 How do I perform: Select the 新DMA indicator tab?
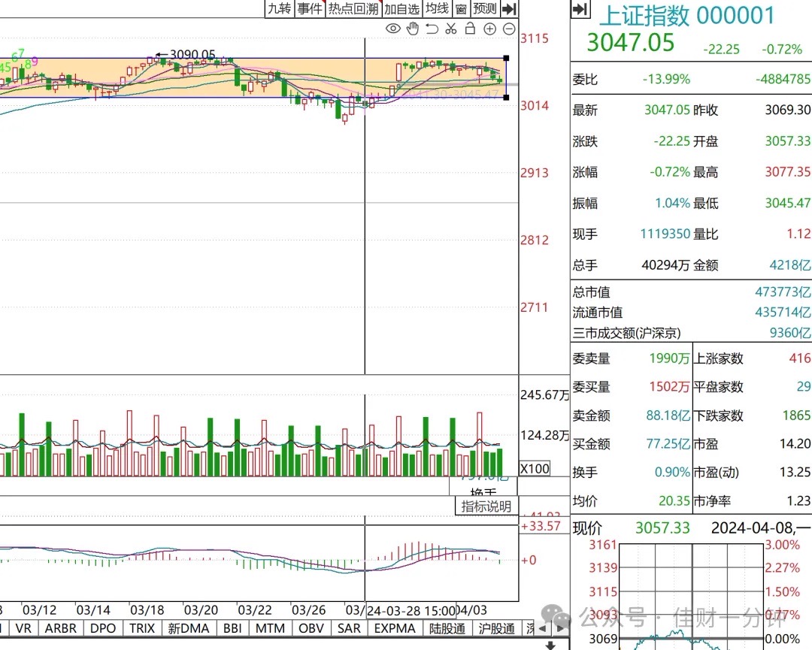click(189, 628)
